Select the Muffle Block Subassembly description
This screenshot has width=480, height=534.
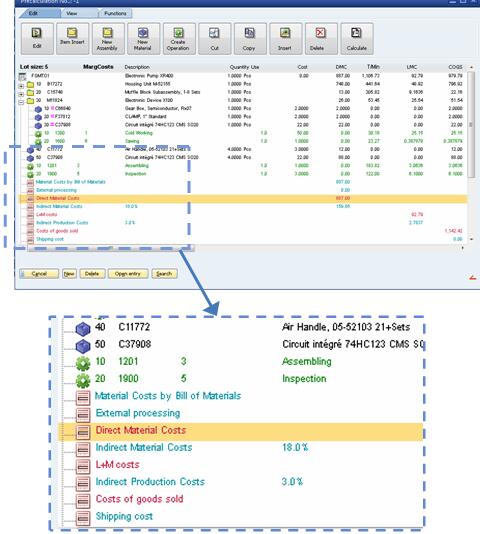click(x=162, y=92)
